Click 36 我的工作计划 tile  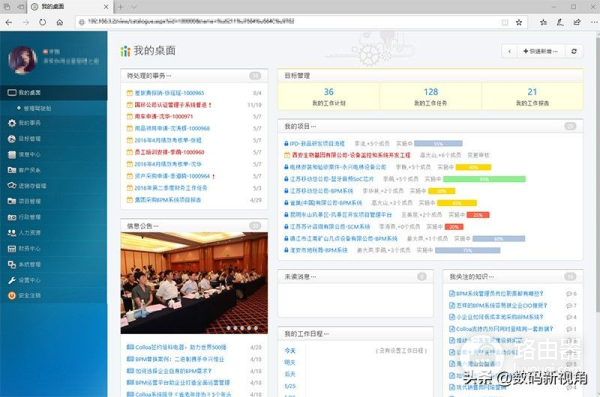pos(329,96)
